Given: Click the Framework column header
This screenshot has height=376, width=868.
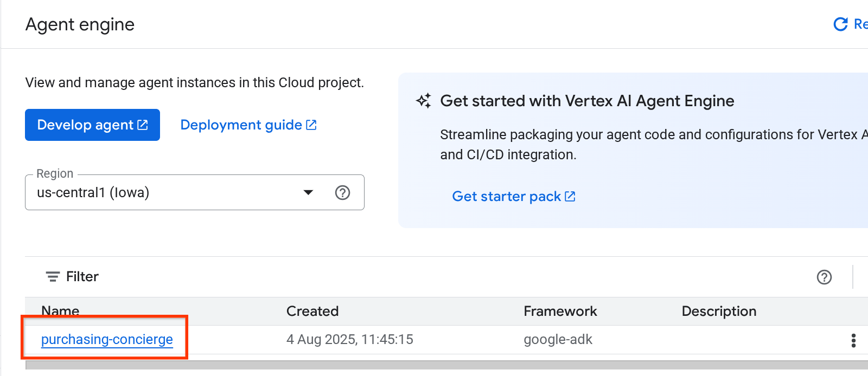Looking at the screenshot, I should pos(560,311).
